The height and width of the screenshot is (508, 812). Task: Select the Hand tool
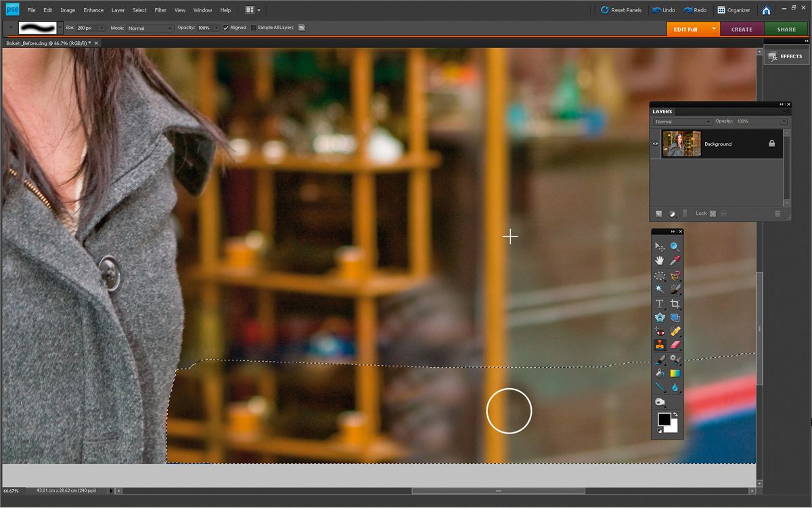click(x=660, y=259)
